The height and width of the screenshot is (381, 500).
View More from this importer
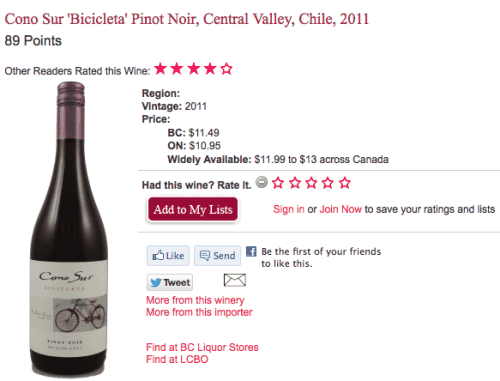point(199,312)
